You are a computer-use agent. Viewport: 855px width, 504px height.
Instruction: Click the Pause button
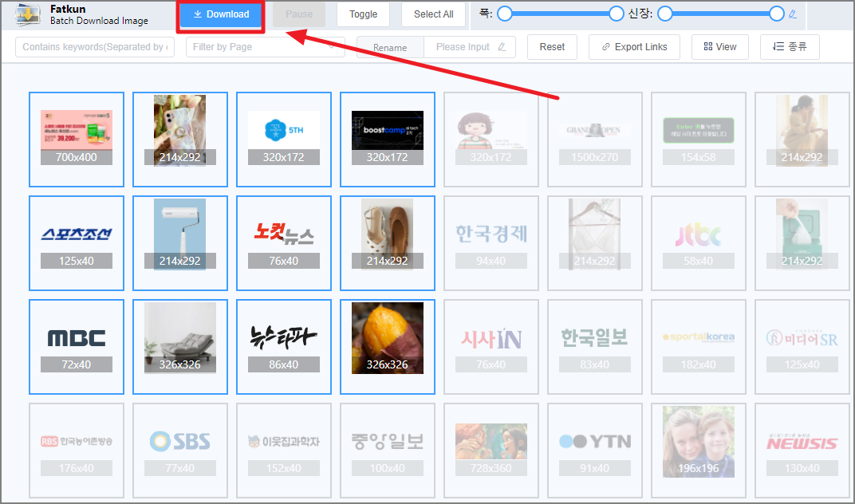click(299, 14)
